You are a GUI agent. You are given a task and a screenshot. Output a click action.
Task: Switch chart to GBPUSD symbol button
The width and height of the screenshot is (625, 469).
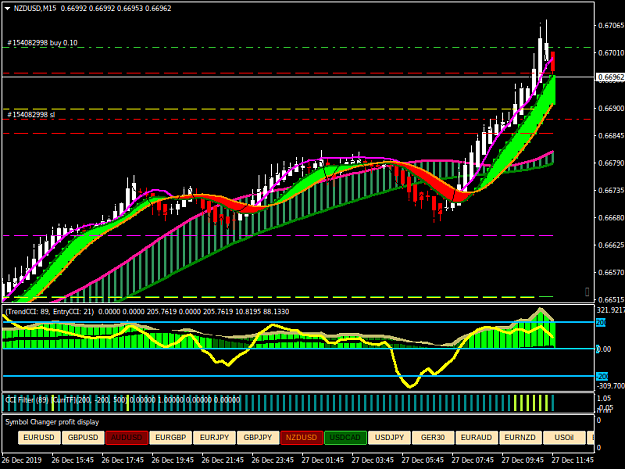tap(83, 438)
